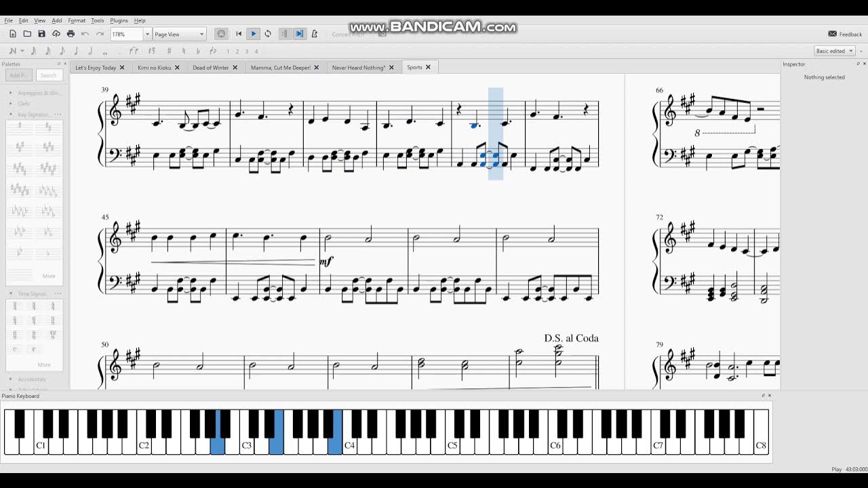Open the View menu
The image size is (868, 488).
tap(40, 20)
